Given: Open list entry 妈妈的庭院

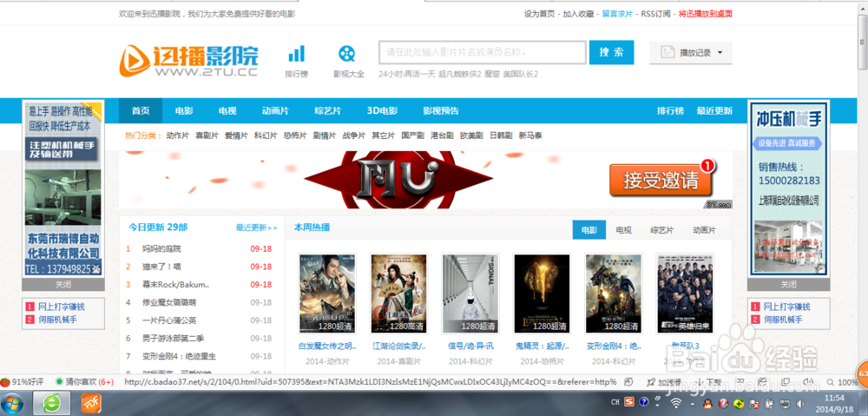Looking at the screenshot, I should (x=161, y=248).
